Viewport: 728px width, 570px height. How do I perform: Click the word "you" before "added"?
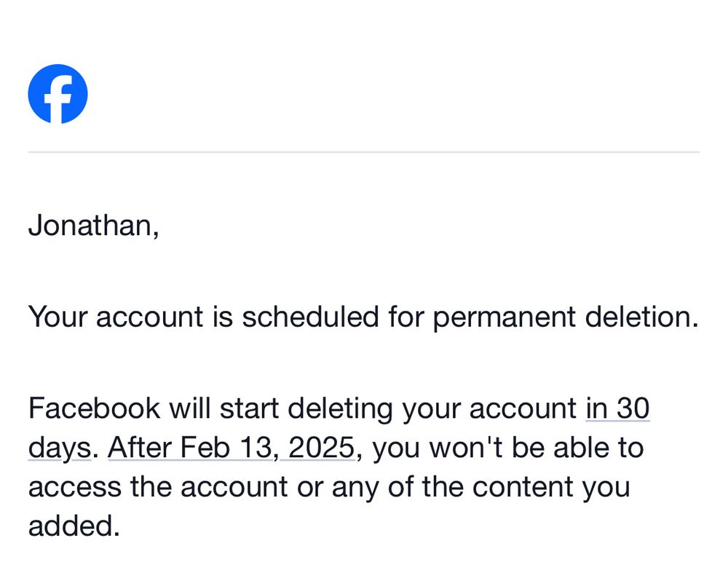click(606, 486)
